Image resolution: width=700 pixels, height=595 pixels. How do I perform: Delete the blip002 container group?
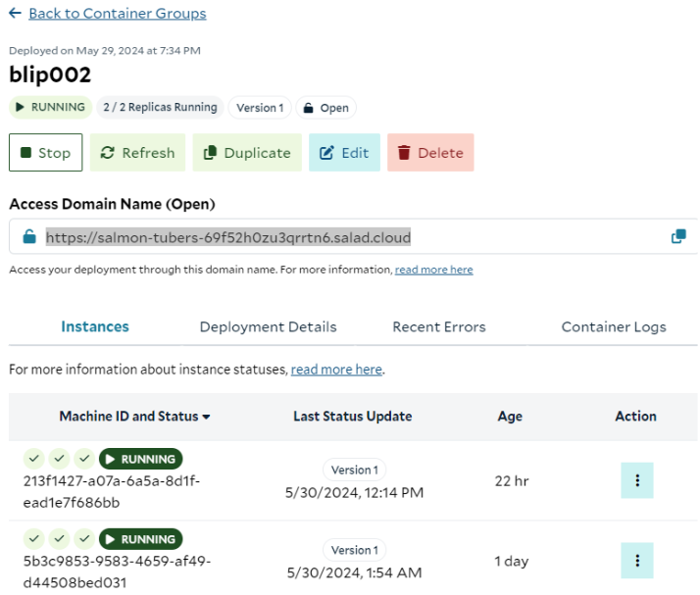(x=430, y=152)
